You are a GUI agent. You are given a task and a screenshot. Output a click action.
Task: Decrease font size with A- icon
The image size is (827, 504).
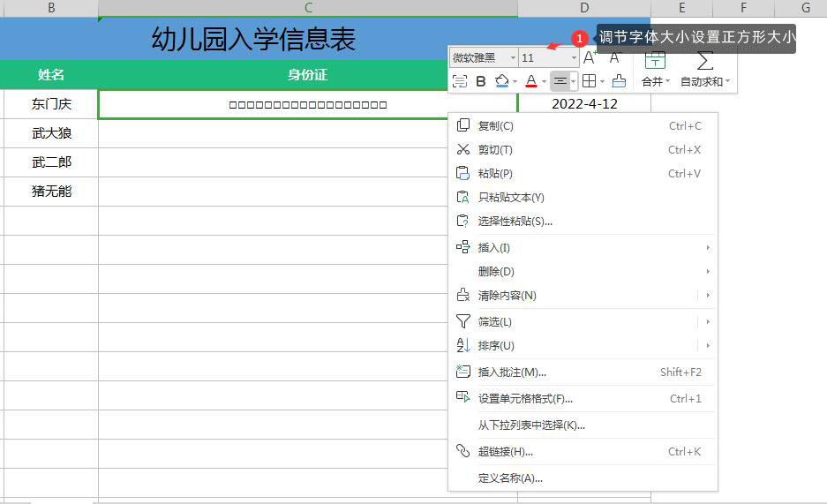(615, 57)
